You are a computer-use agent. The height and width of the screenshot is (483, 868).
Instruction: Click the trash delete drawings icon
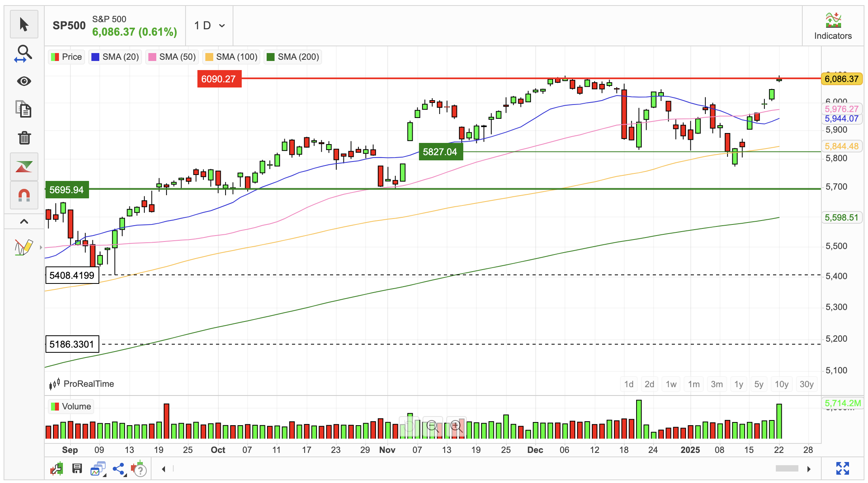(24, 138)
